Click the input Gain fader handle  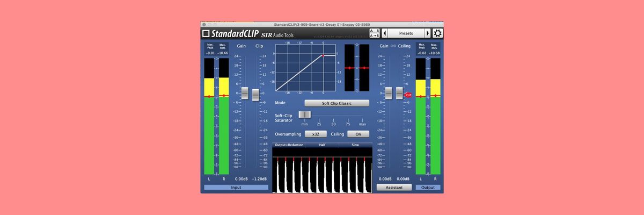click(245, 93)
